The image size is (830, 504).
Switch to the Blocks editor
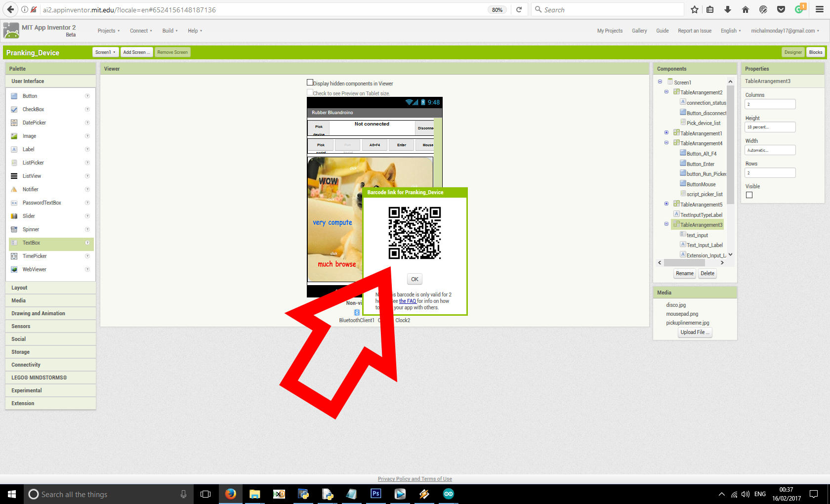tap(816, 52)
